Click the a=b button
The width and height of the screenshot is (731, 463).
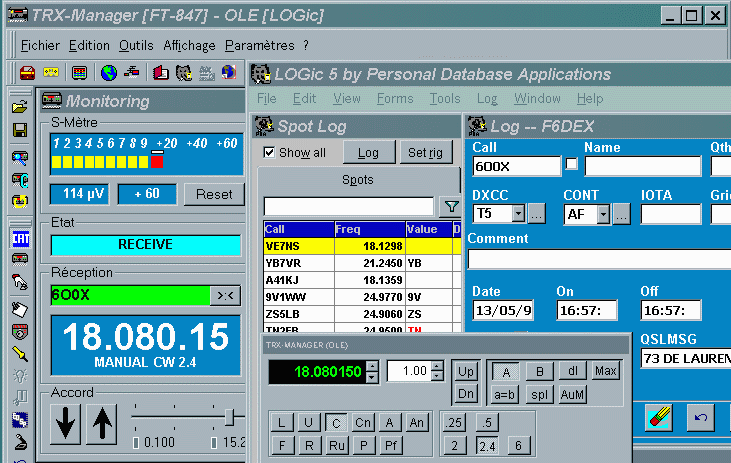pyautogui.click(x=504, y=394)
